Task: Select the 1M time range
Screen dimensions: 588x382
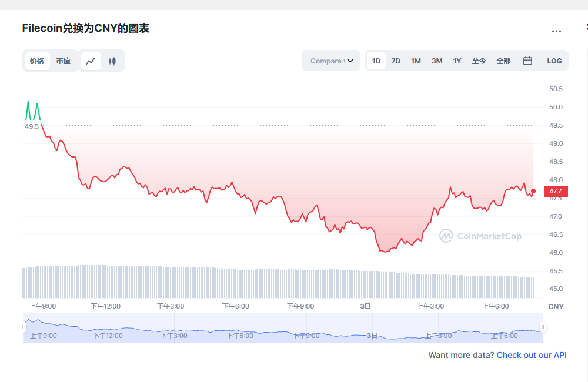Action: pos(416,61)
